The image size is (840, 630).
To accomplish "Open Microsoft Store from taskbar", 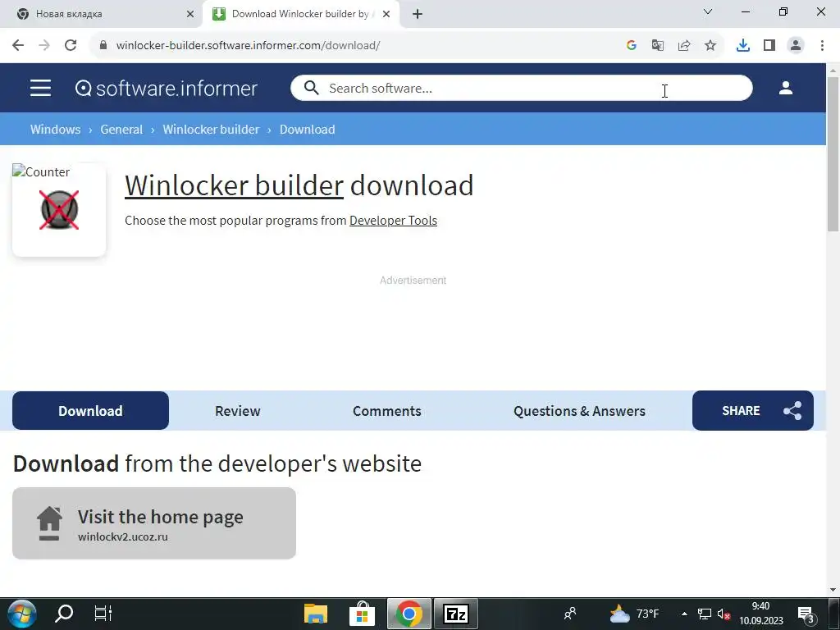I will tap(362, 614).
